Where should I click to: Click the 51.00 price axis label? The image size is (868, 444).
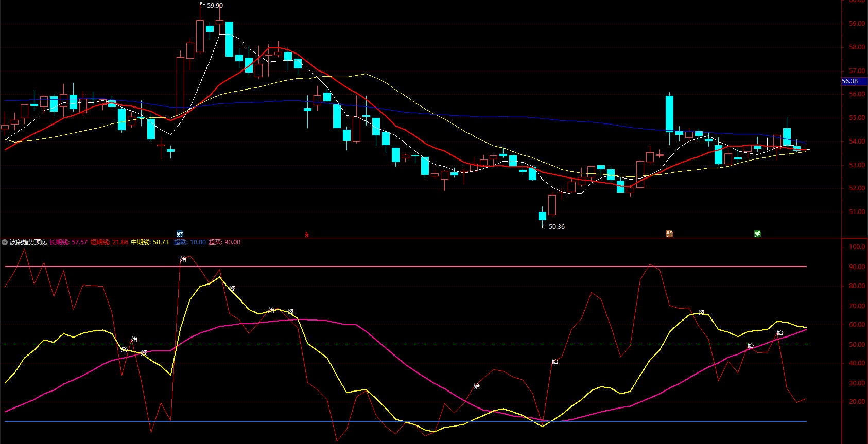pos(857,212)
